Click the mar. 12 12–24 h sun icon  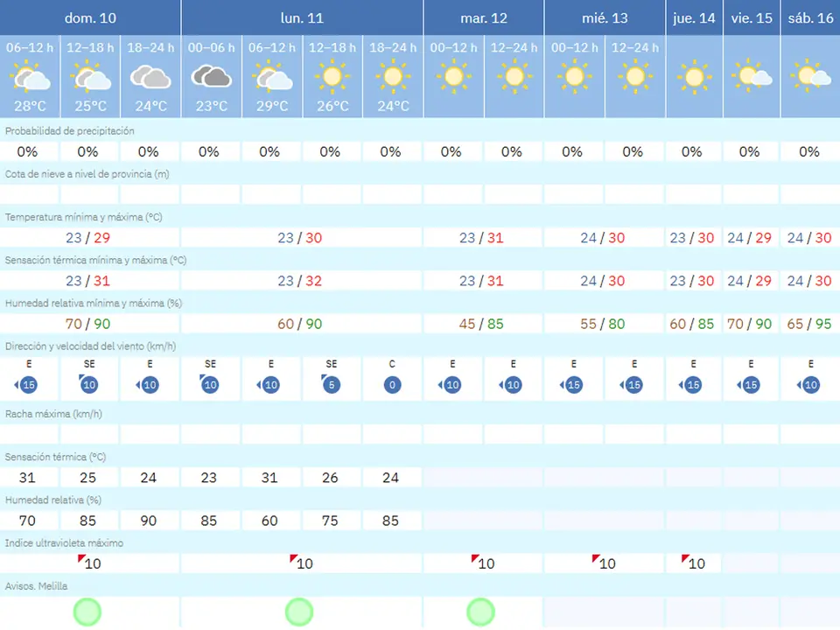[x=514, y=77]
